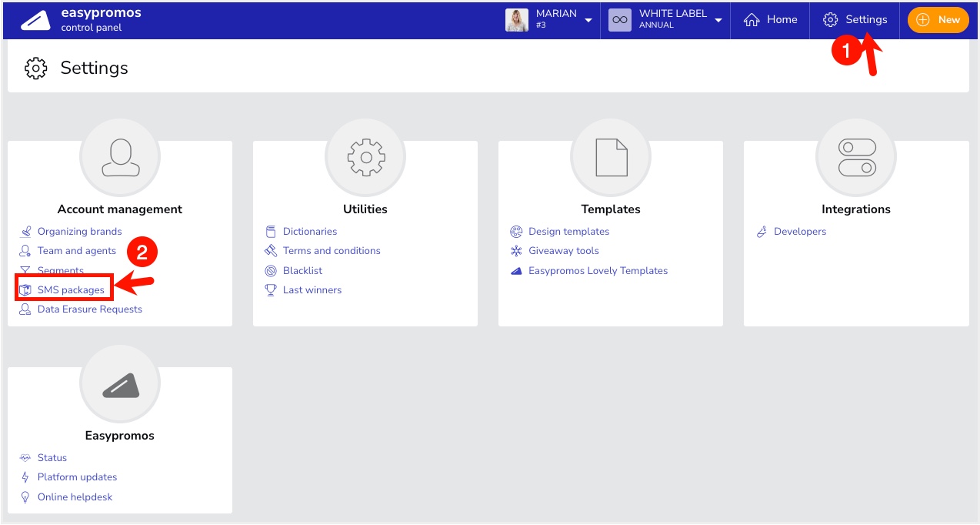Open the Developers link
The height and width of the screenshot is (525, 980).
(800, 232)
